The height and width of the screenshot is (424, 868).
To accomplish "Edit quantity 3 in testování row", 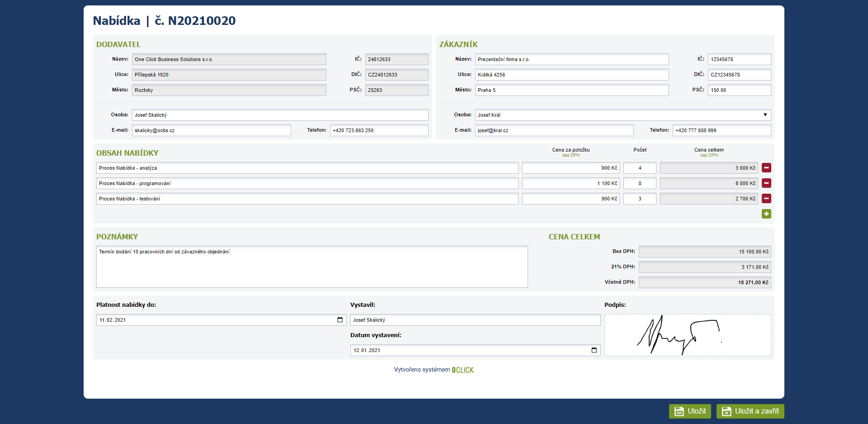I will tap(640, 199).
